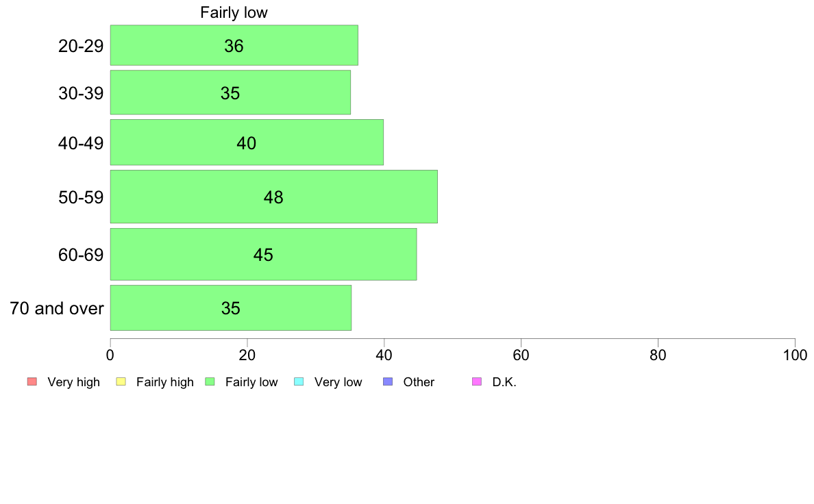The image size is (814, 504).
Task: Select the 60-69 bar showing 45
Action: pos(264,254)
